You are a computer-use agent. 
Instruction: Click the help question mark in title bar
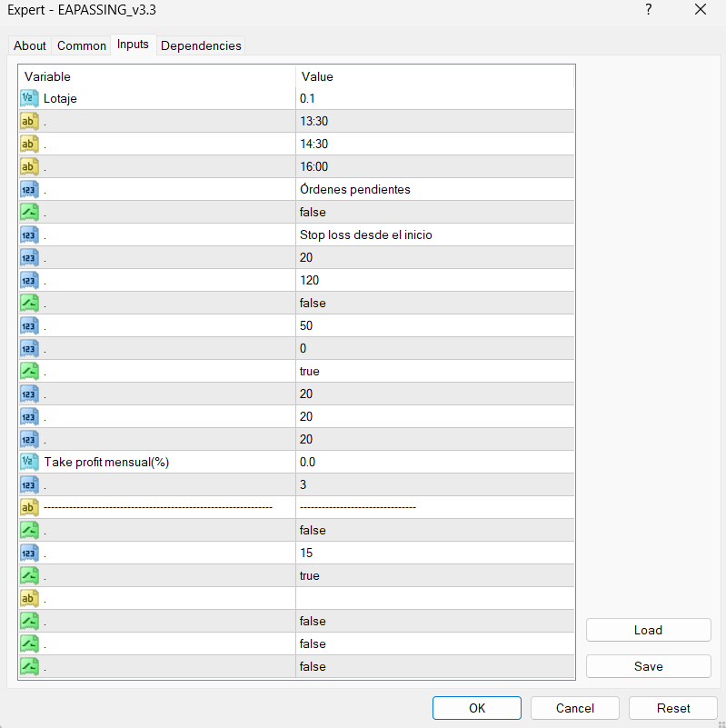[x=648, y=10]
